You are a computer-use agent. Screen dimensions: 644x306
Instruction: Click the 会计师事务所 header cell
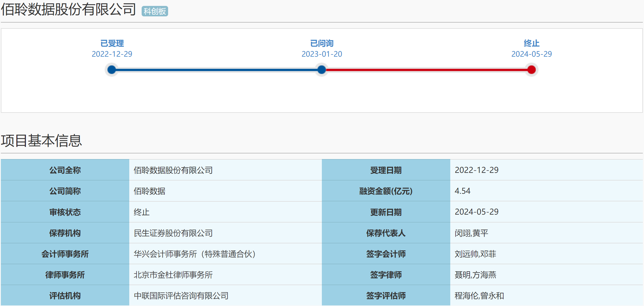(x=65, y=254)
